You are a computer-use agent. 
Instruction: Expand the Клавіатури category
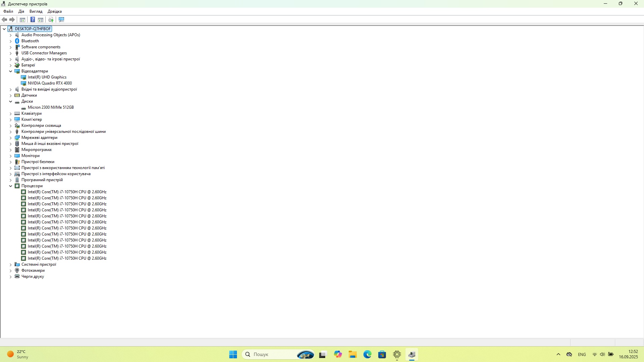[x=10, y=113]
